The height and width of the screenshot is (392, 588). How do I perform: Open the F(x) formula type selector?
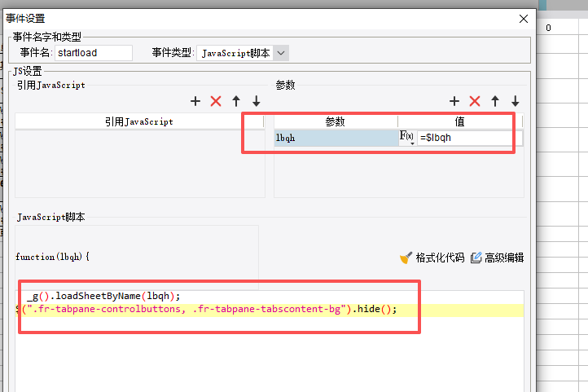click(407, 137)
